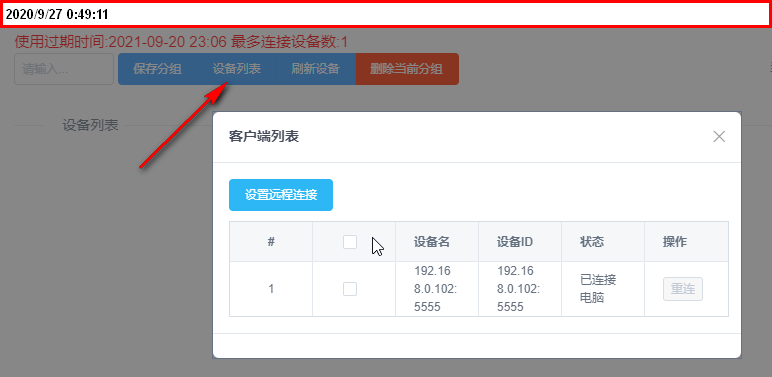Screen dimensions: 772x377
Task: Click the 删除当前分组 red button
Action: point(407,69)
